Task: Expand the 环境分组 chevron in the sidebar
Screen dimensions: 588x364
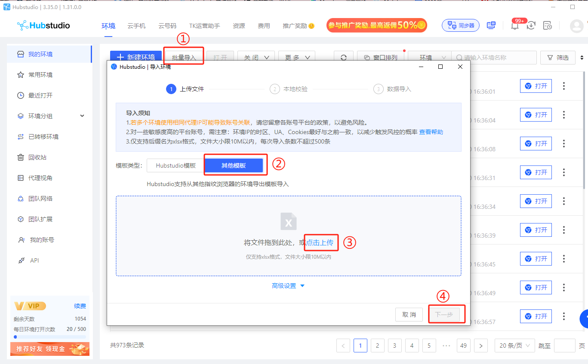Action: (x=82, y=116)
